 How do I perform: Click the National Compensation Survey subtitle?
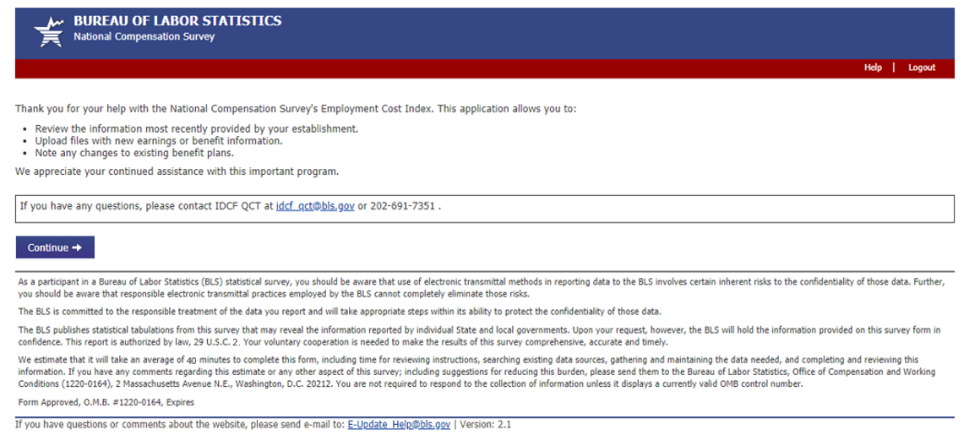pos(144,37)
